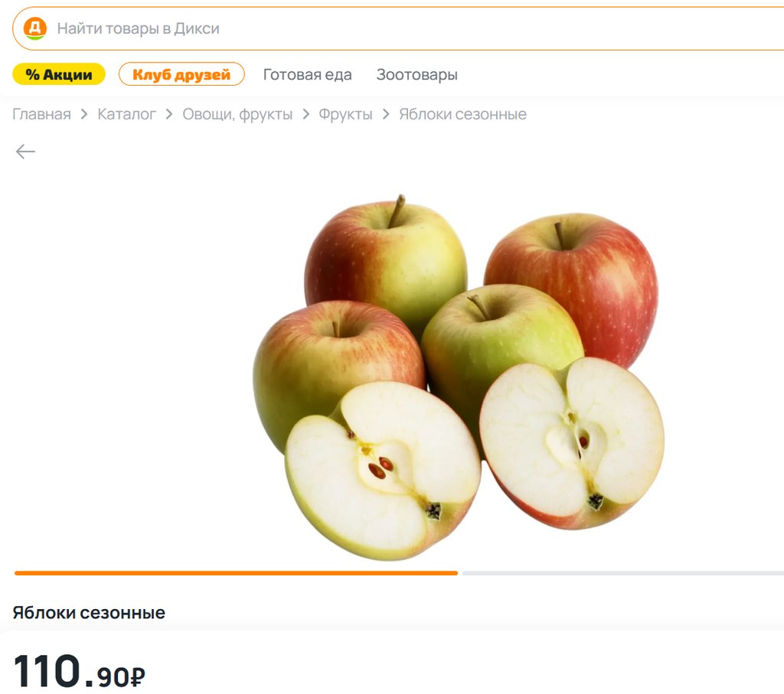Click the Яблоки сезонные breadcrumb item
784x694 pixels.
pos(462,115)
